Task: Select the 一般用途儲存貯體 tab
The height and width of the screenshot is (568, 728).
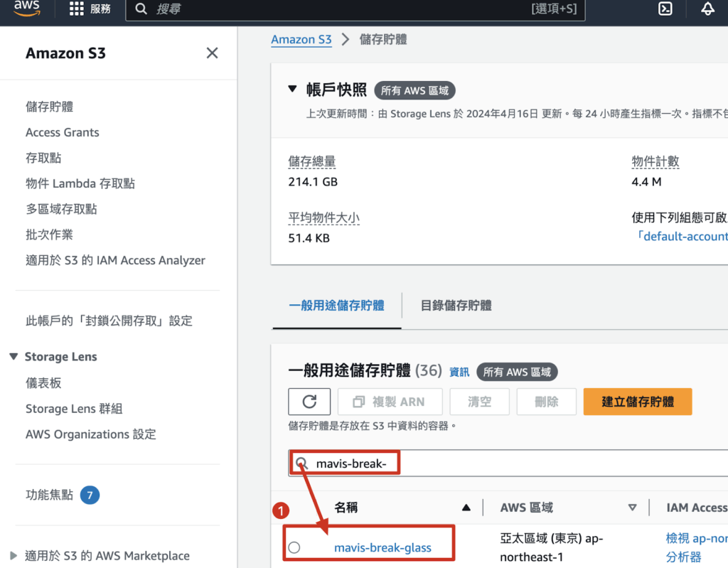Action: [x=336, y=306]
